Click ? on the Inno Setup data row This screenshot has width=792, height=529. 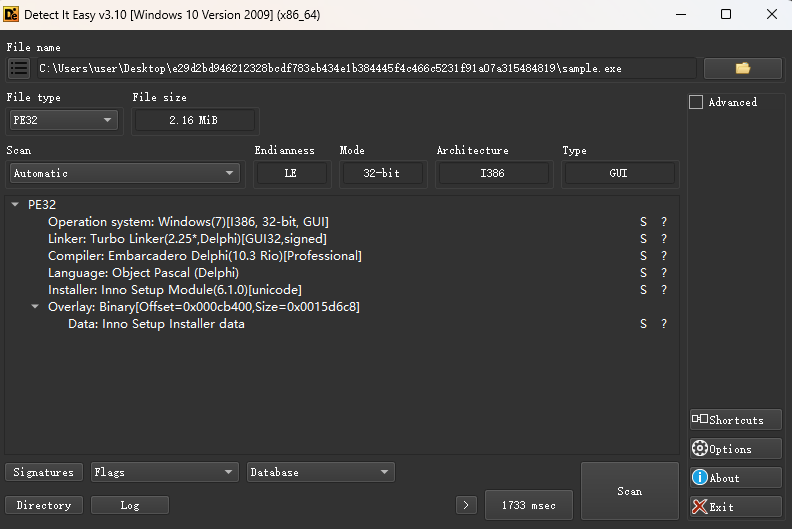pyautogui.click(x=664, y=324)
